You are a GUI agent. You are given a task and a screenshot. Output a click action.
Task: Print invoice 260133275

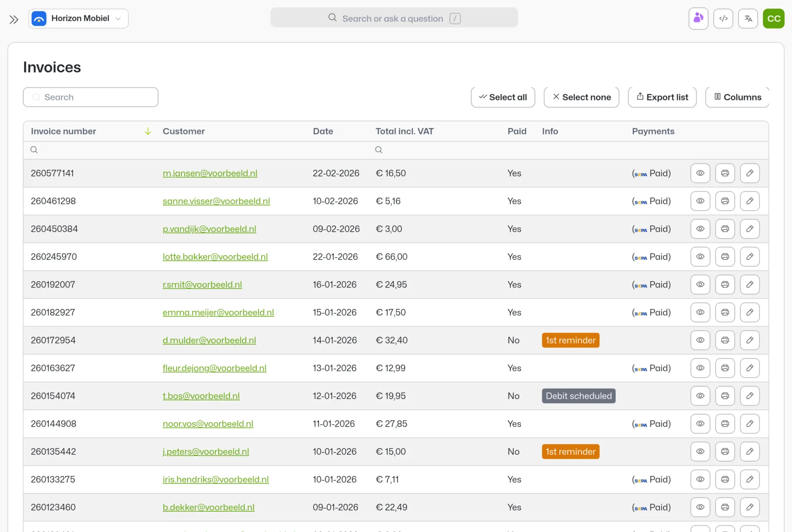pos(725,480)
